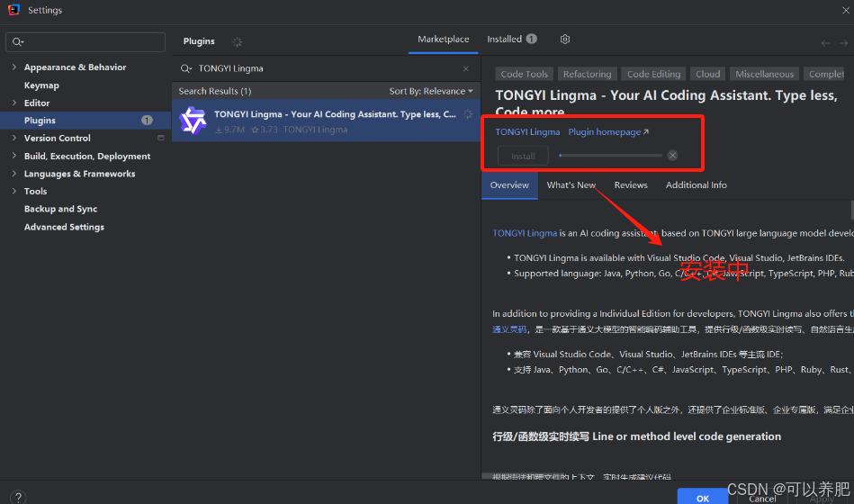Image resolution: width=854 pixels, height=504 pixels.
Task: Click the 通义灵码 link in the description
Action: tap(509, 329)
